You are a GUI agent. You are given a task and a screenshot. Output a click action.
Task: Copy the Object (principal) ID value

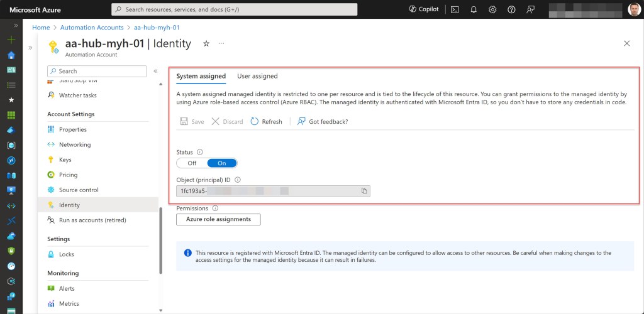[364, 191]
